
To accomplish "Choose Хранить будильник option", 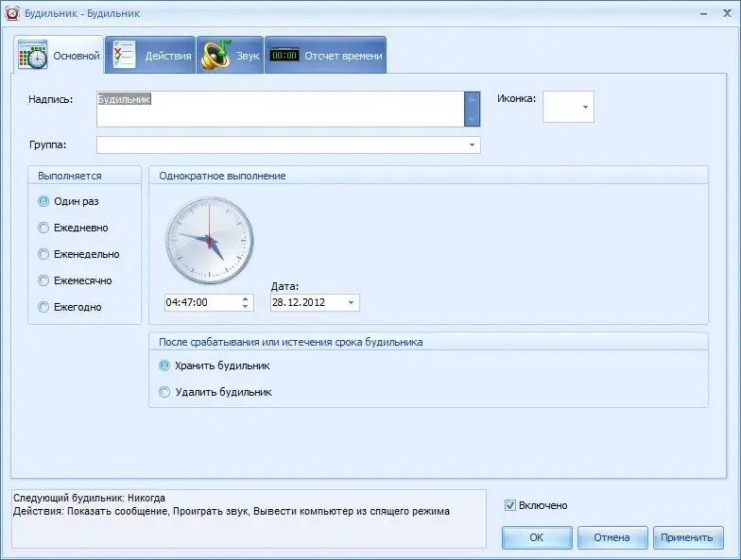I will (214, 366).
